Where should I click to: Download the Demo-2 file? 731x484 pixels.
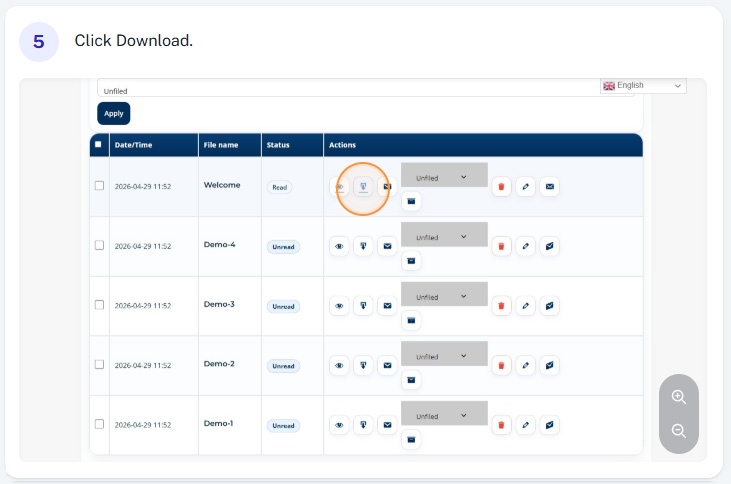point(363,366)
